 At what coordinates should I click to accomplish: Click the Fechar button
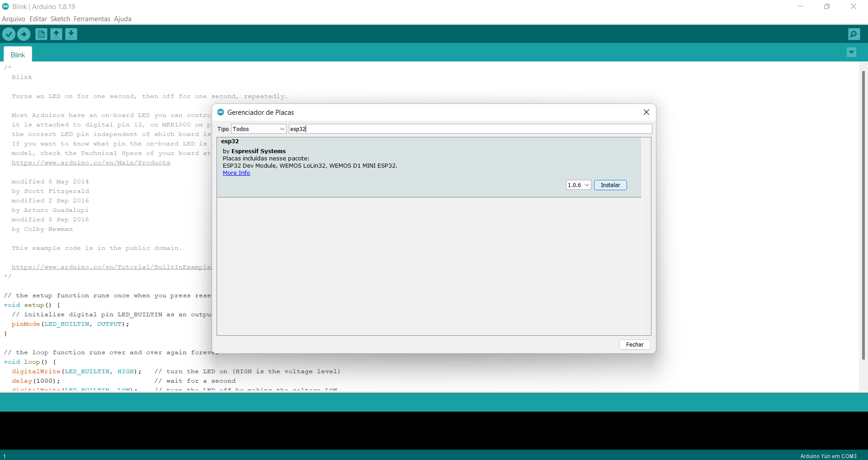(634, 344)
